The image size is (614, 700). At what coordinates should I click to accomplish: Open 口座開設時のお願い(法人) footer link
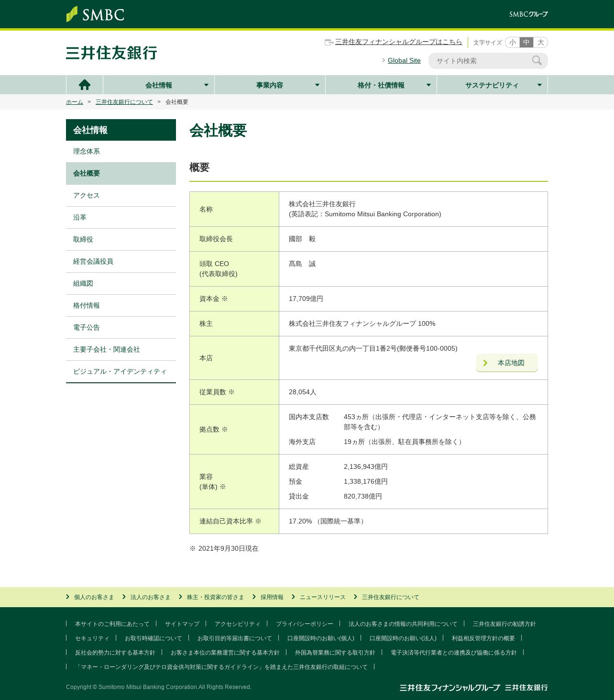[x=403, y=638]
